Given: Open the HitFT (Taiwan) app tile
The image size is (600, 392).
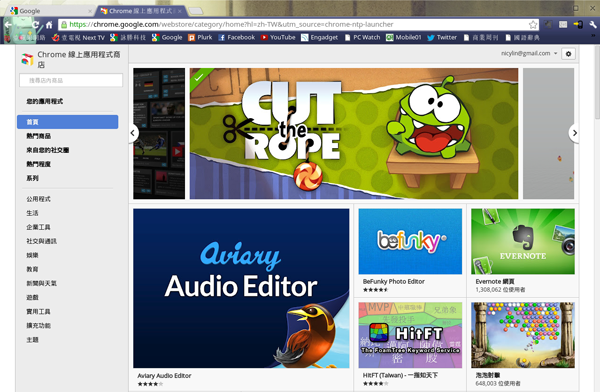Looking at the screenshot, I should tap(410, 335).
